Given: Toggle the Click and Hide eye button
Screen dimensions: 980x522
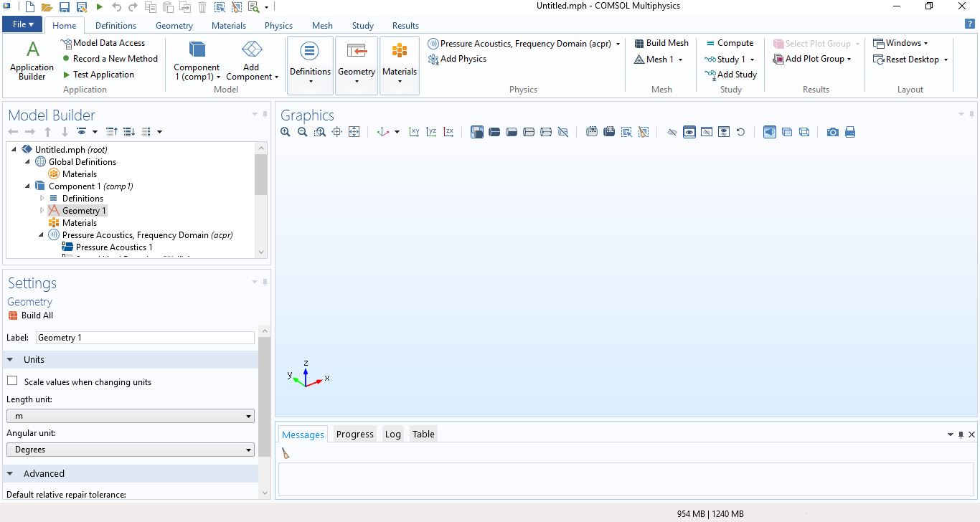Looking at the screenshot, I should tap(672, 132).
